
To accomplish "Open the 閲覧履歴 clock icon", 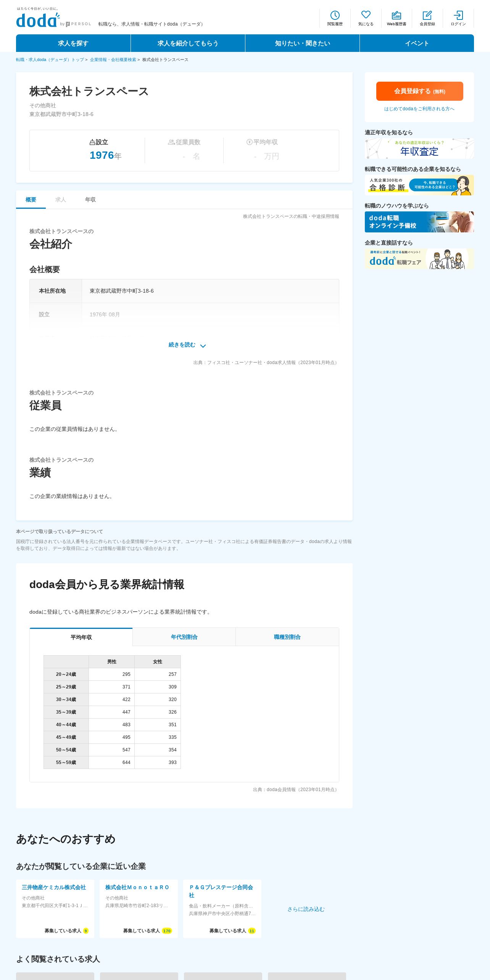I will [335, 15].
